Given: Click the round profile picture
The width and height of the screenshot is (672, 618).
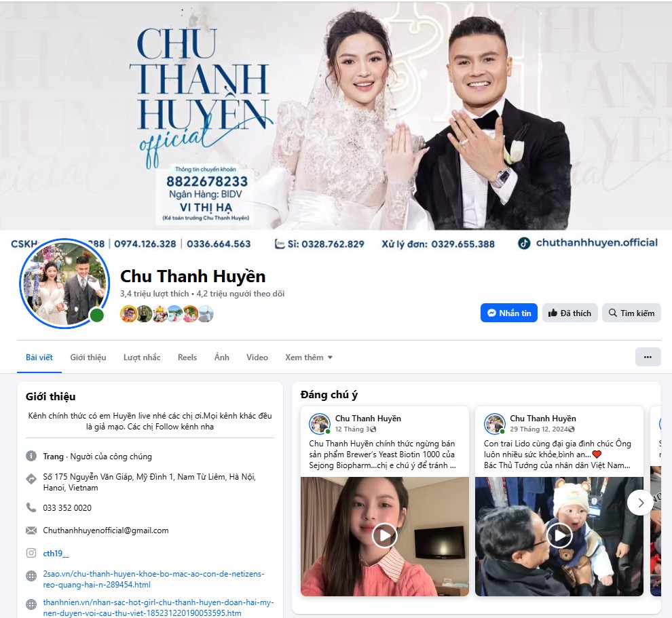Looking at the screenshot, I should (x=64, y=283).
